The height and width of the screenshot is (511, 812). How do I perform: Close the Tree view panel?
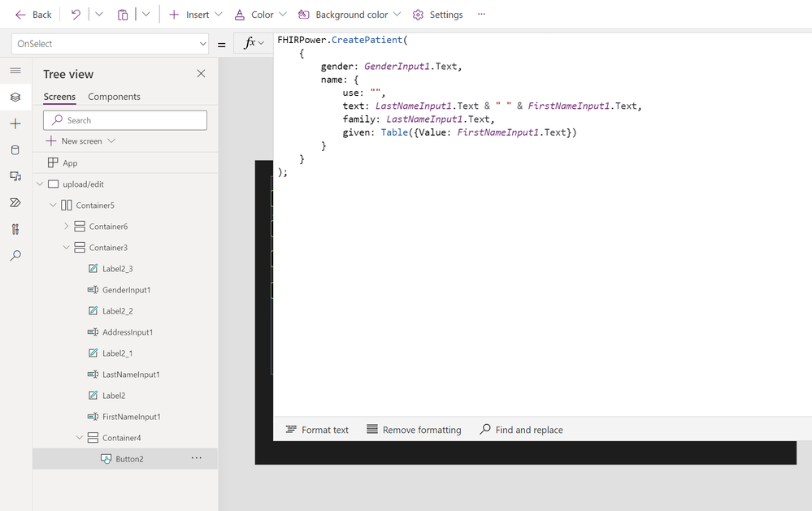[201, 73]
